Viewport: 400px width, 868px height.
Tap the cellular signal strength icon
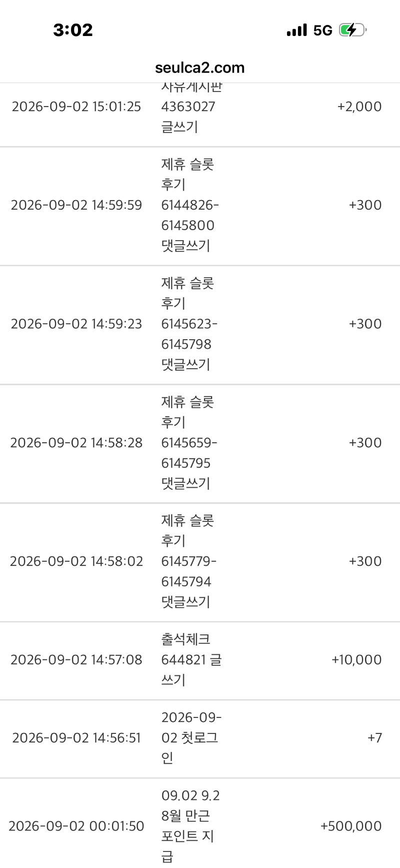297,30
